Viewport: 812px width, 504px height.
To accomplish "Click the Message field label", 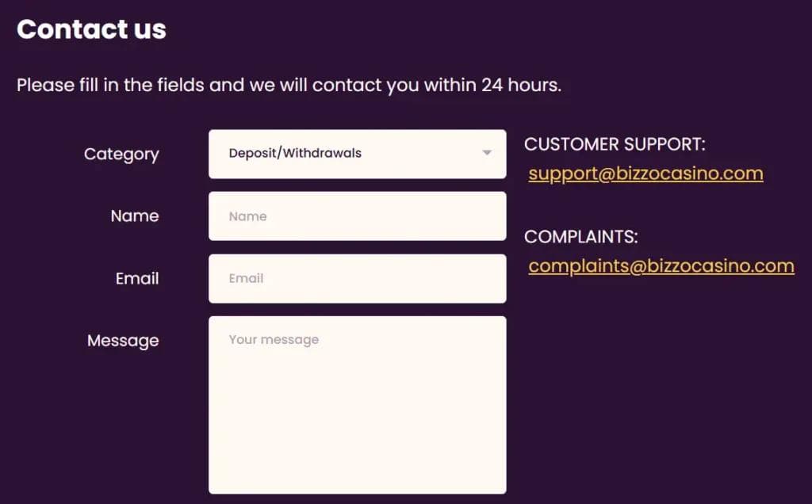I will 123,341.
